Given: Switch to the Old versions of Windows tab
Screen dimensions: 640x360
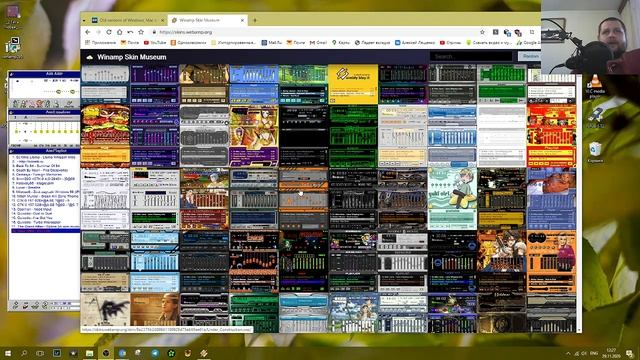Looking at the screenshot, I should click(127, 20).
